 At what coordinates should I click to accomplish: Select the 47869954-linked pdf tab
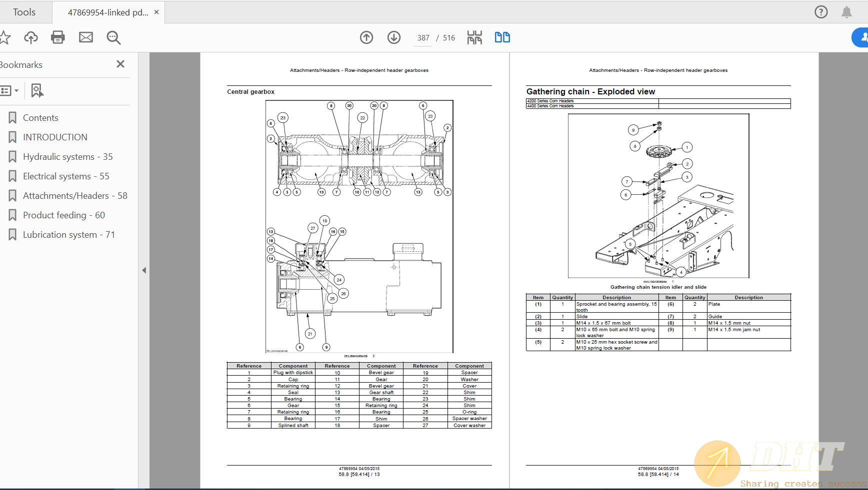108,12
